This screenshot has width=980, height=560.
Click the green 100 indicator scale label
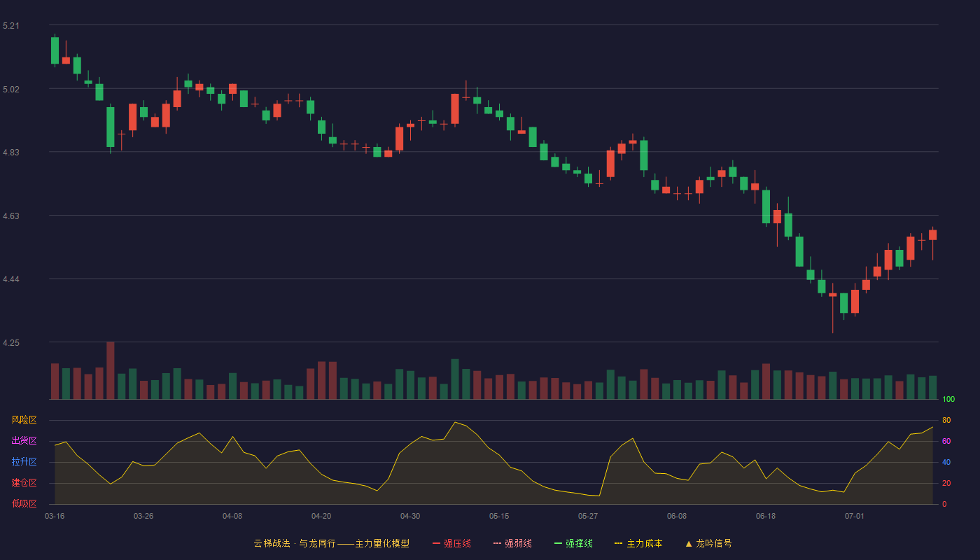pos(948,400)
